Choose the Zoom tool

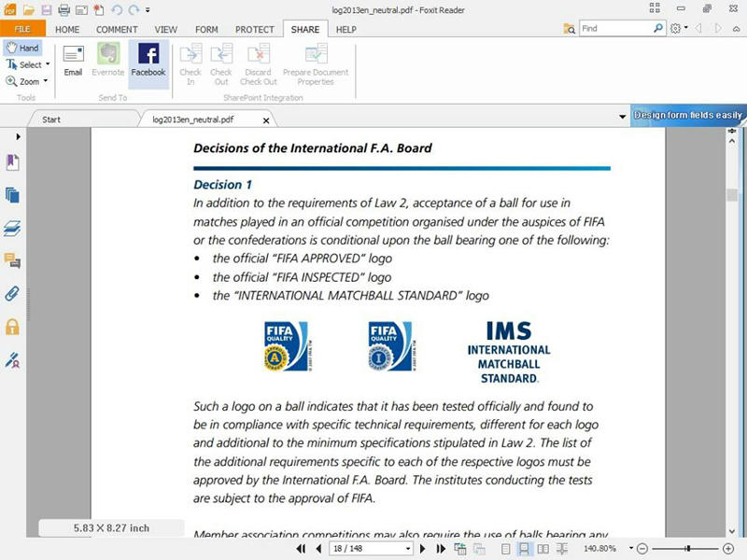[x=22, y=81]
